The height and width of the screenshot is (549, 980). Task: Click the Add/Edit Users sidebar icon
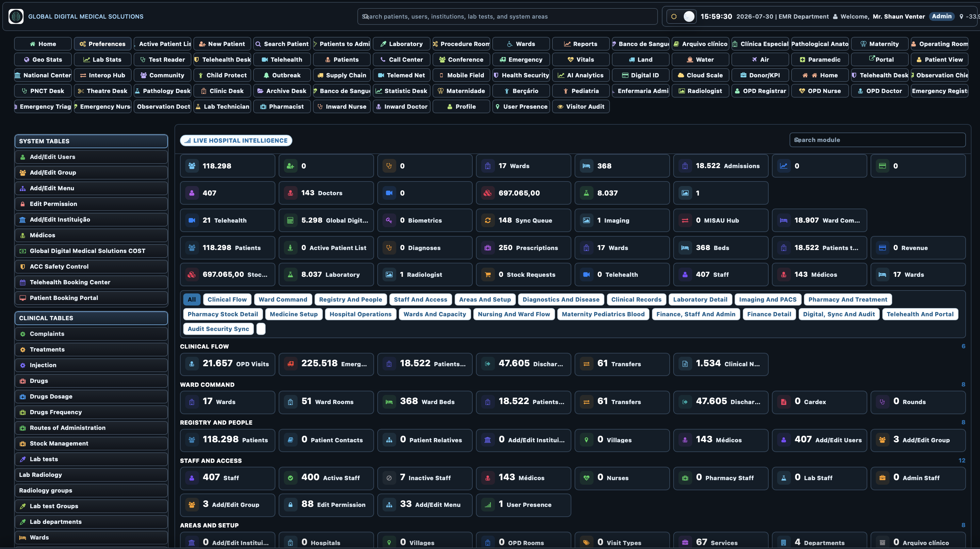point(23,157)
